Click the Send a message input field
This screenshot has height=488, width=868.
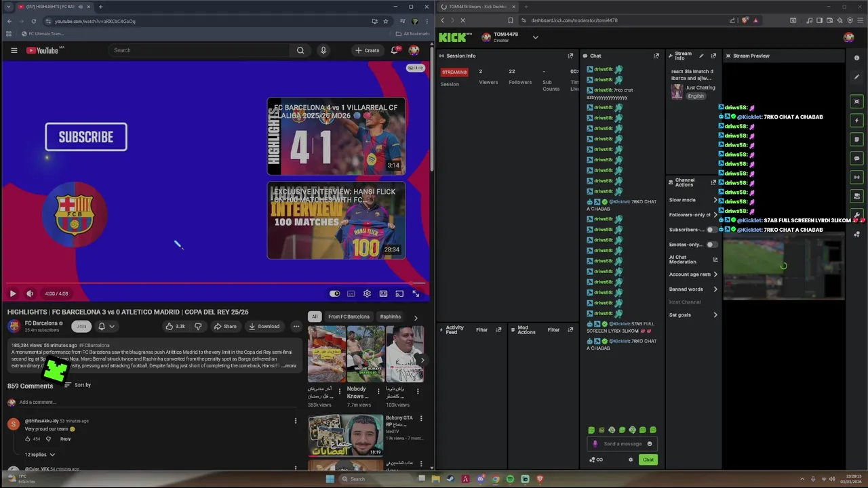(622, 444)
